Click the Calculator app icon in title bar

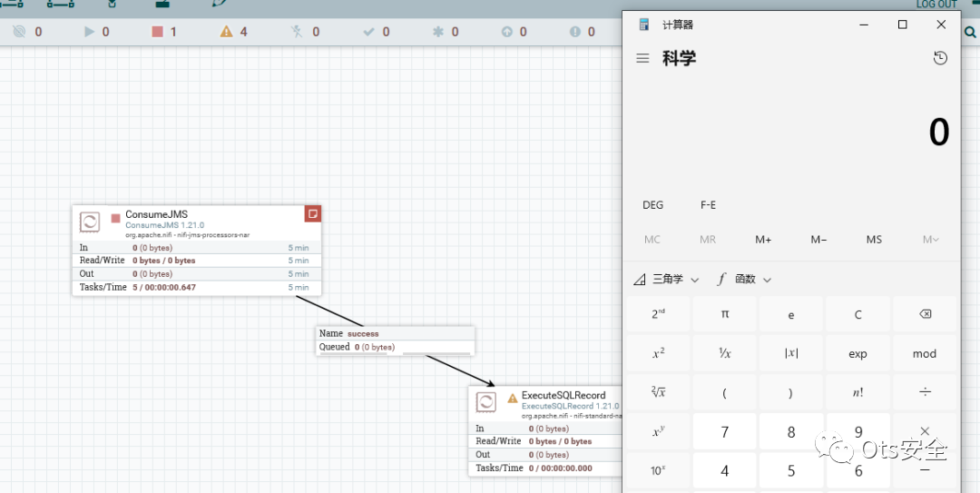click(x=643, y=25)
